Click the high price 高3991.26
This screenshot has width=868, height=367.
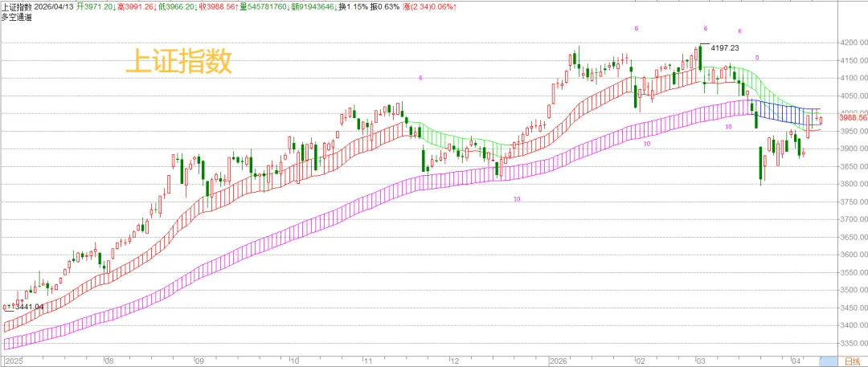(138, 7)
